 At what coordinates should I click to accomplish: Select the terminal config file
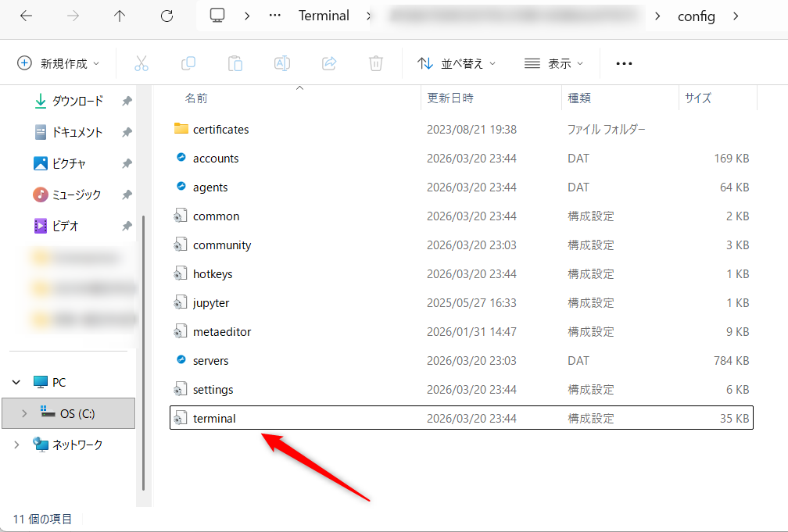tap(214, 418)
